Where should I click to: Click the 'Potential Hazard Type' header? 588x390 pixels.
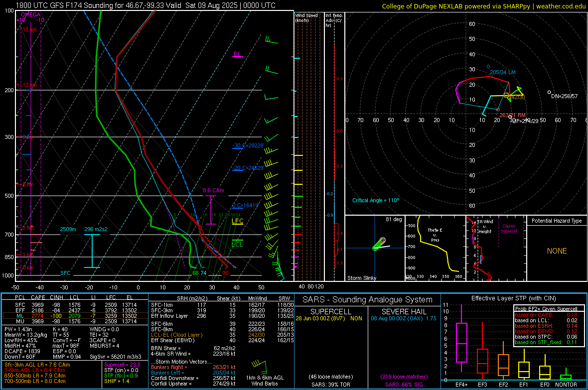[x=557, y=221]
